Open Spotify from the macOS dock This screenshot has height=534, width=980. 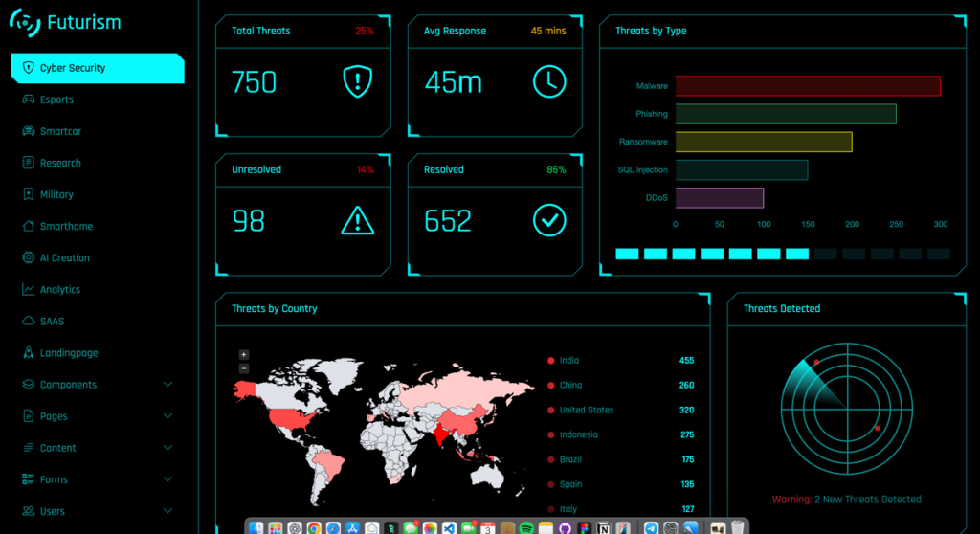(525, 527)
